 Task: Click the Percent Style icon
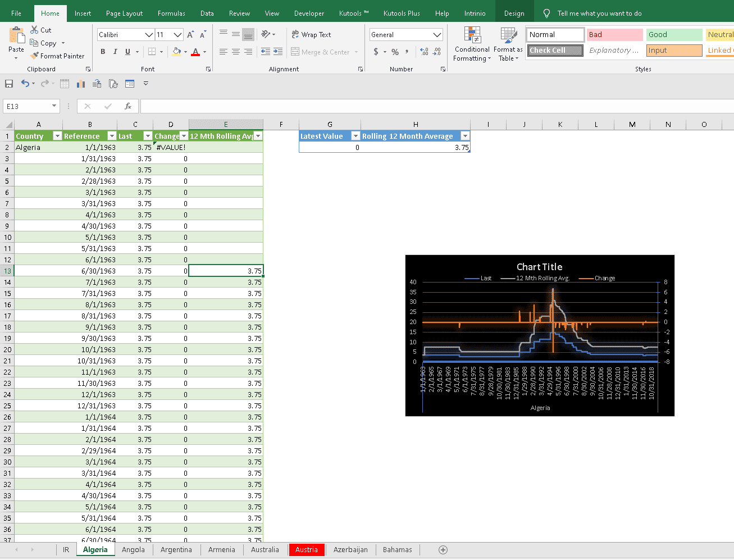click(x=395, y=52)
